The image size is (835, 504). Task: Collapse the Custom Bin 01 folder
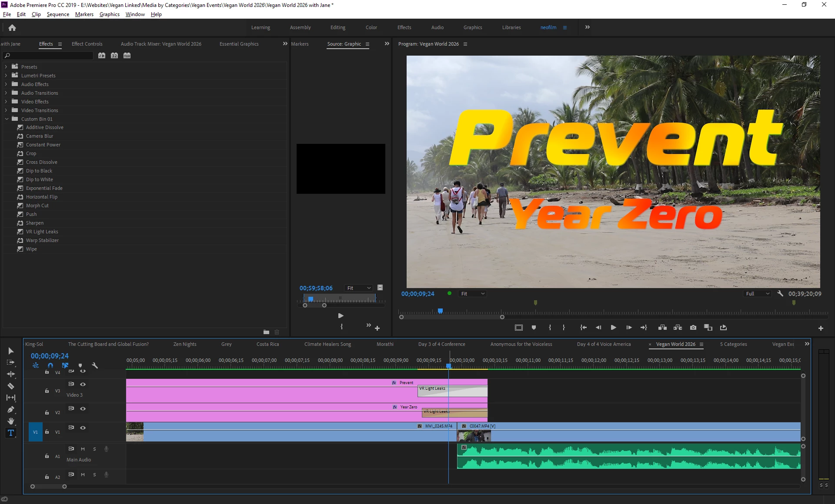pos(6,119)
